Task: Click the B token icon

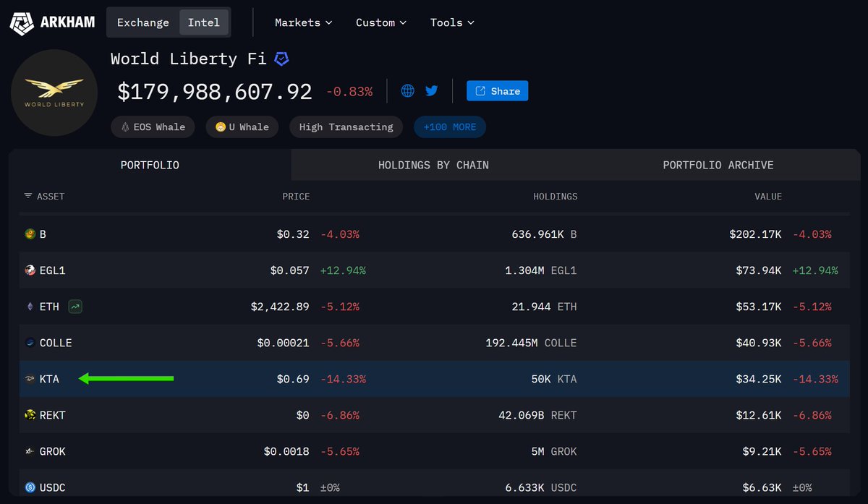Action: point(30,234)
